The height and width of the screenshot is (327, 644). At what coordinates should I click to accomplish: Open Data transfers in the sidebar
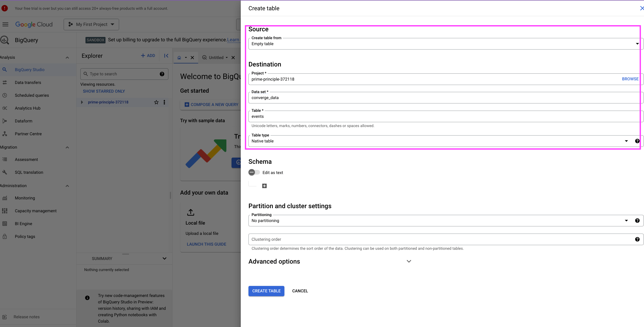38,82
